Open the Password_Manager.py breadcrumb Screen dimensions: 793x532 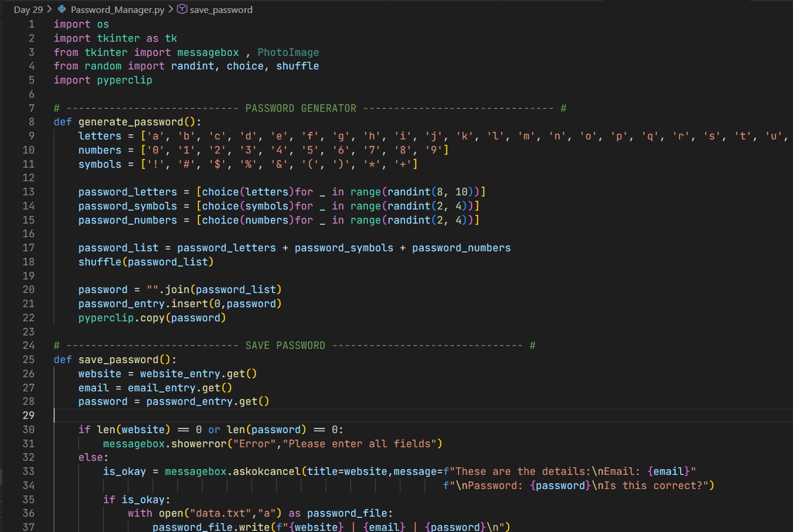(118, 9)
